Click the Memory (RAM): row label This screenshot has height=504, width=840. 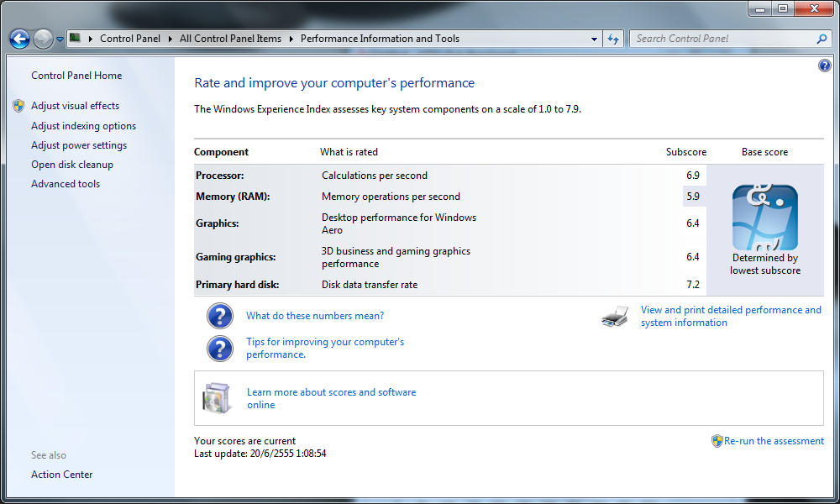[233, 197]
